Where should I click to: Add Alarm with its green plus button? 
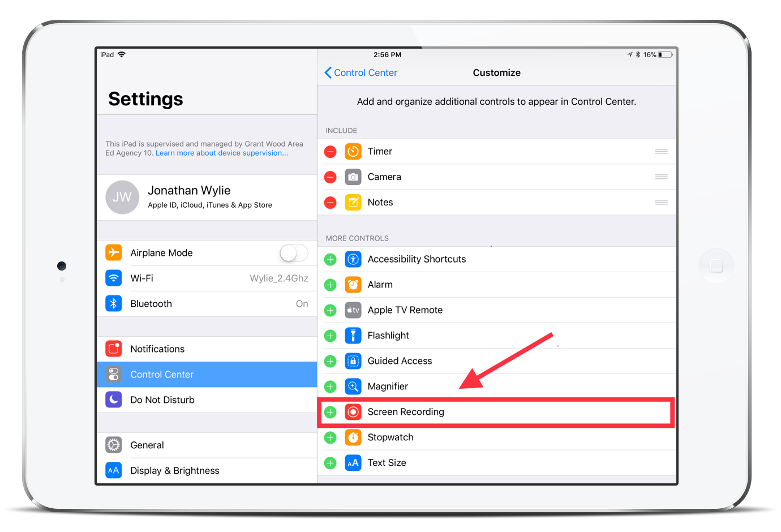click(331, 285)
